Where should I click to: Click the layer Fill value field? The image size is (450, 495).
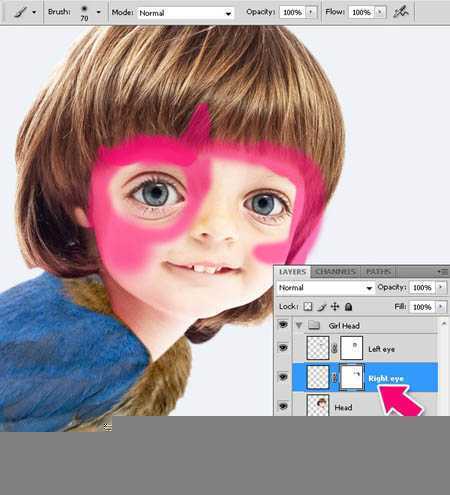coord(422,307)
